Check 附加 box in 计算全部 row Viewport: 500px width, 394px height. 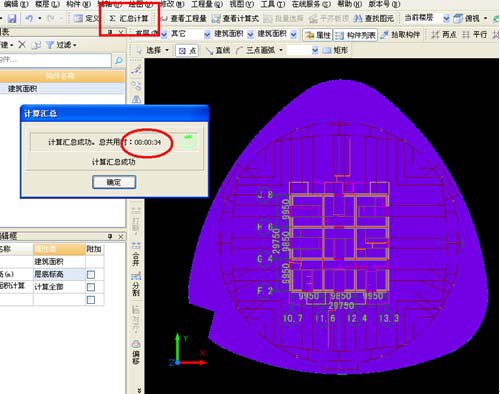(x=91, y=287)
